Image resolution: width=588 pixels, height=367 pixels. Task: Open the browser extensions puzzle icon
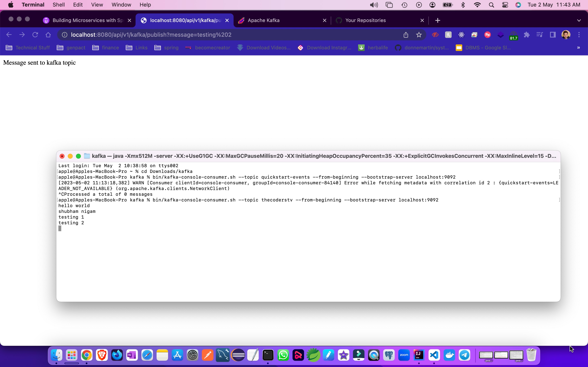click(x=527, y=35)
